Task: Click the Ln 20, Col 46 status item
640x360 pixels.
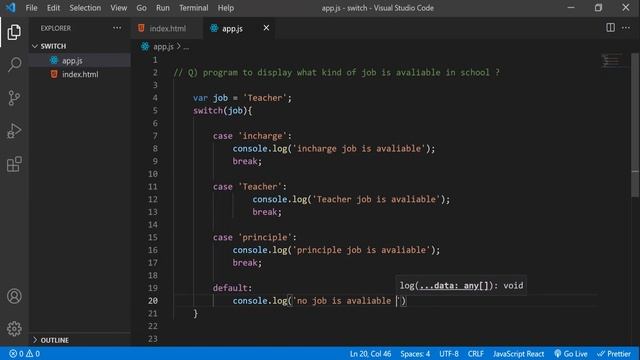Action: pyautogui.click(x=370, y=353)
